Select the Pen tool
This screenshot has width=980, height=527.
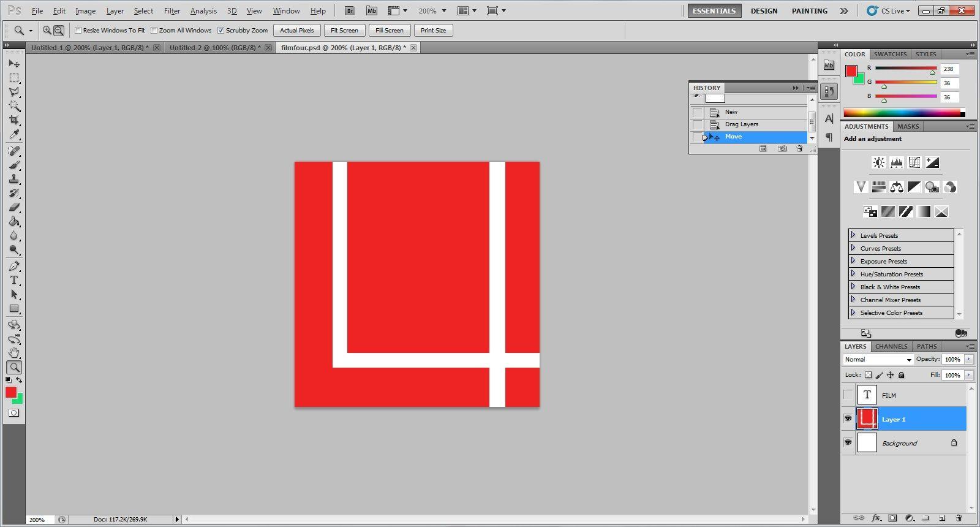tap(14, 266)
